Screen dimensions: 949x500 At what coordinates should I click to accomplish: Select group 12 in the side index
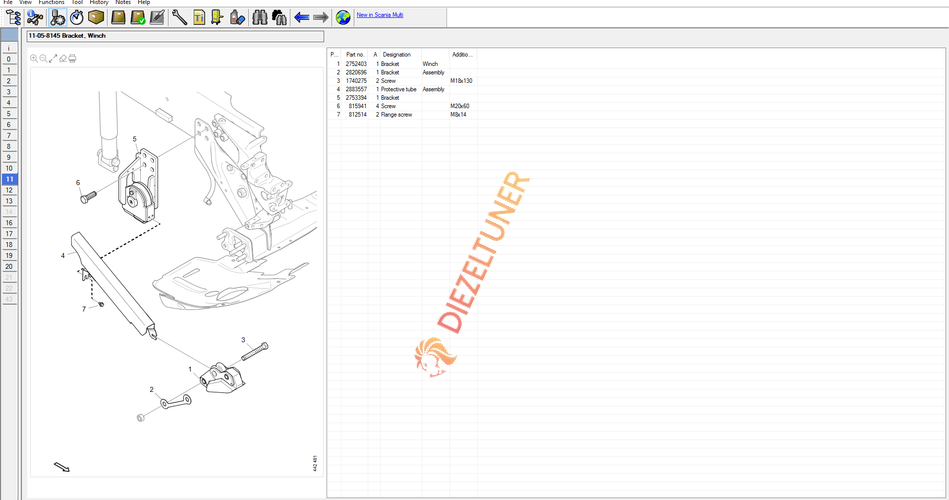(9, 190)
